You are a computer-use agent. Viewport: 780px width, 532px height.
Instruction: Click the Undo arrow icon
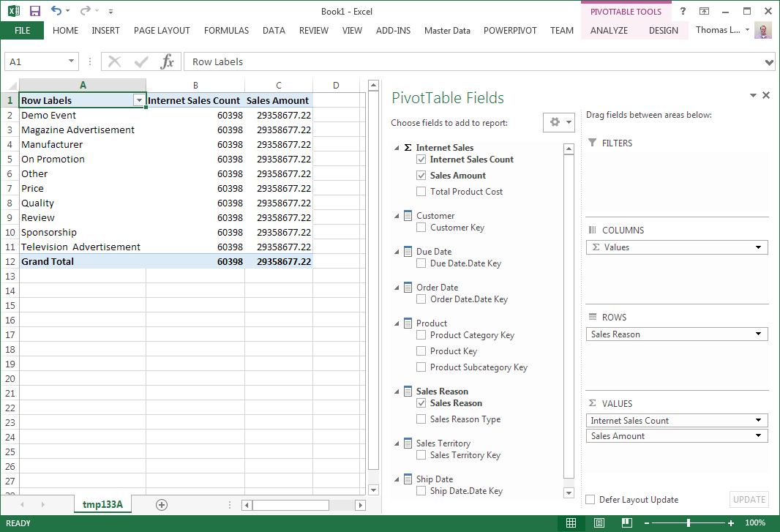click(56, 11)
